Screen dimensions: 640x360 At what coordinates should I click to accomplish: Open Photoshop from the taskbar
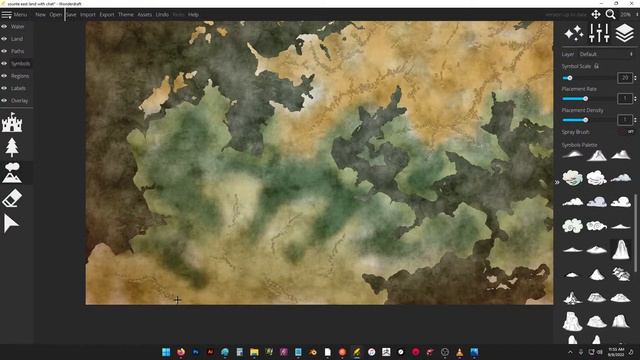[196, 352]
